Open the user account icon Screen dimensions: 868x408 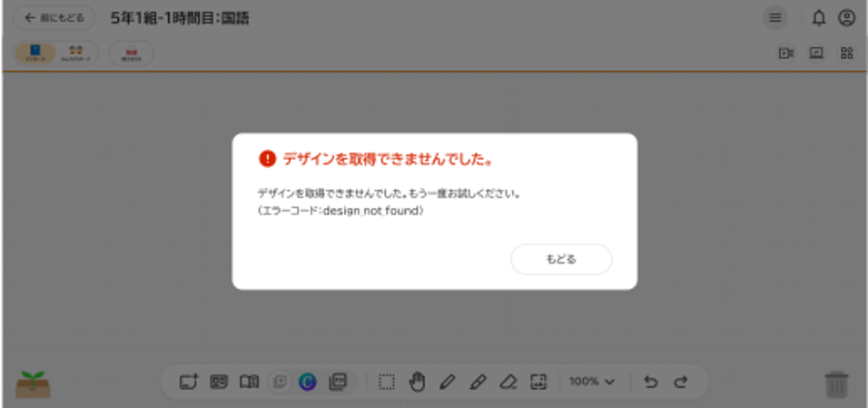point(846,18)
